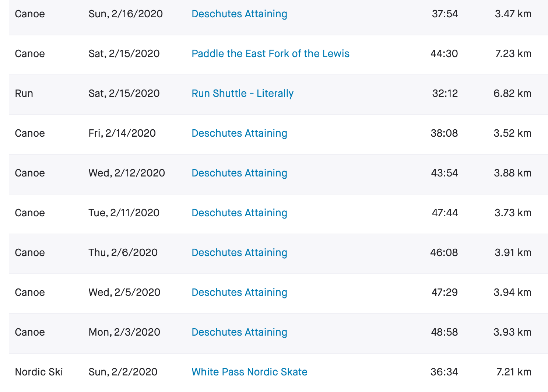Open Deschutes Attaining from Sun 2/16/2020
This screenshot has height=392, width=548.
(x=239, y=14)
